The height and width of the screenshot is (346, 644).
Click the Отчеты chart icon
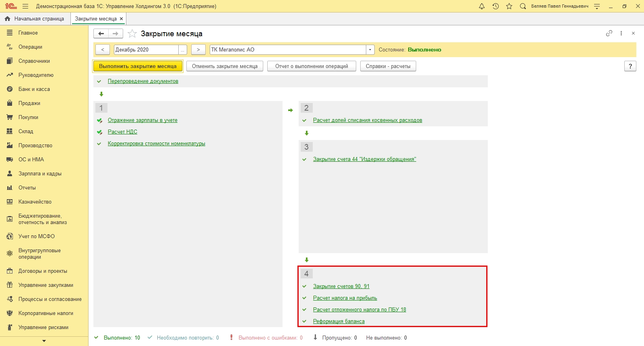pos(10,188)
